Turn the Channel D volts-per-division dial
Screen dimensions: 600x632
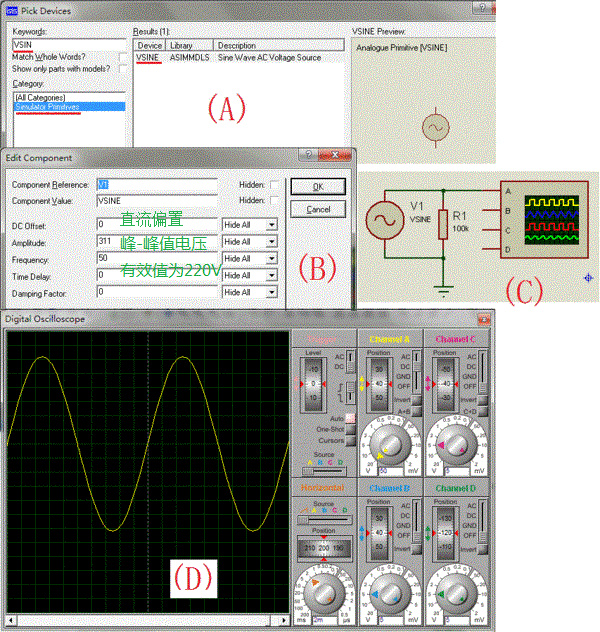pyautogui.click(x=457, y=594)
